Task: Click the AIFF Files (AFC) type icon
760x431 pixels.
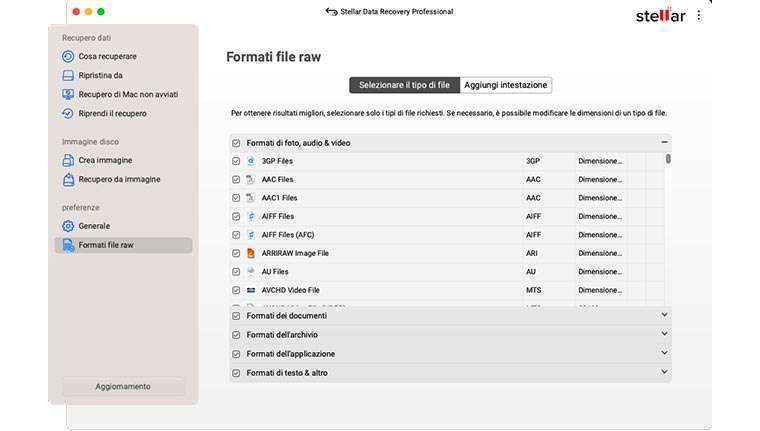Action: pyautogui.click(x=251, y=235)
